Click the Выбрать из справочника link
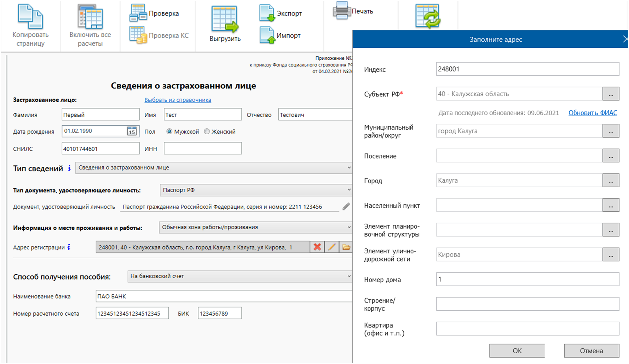 coord(178,100)
